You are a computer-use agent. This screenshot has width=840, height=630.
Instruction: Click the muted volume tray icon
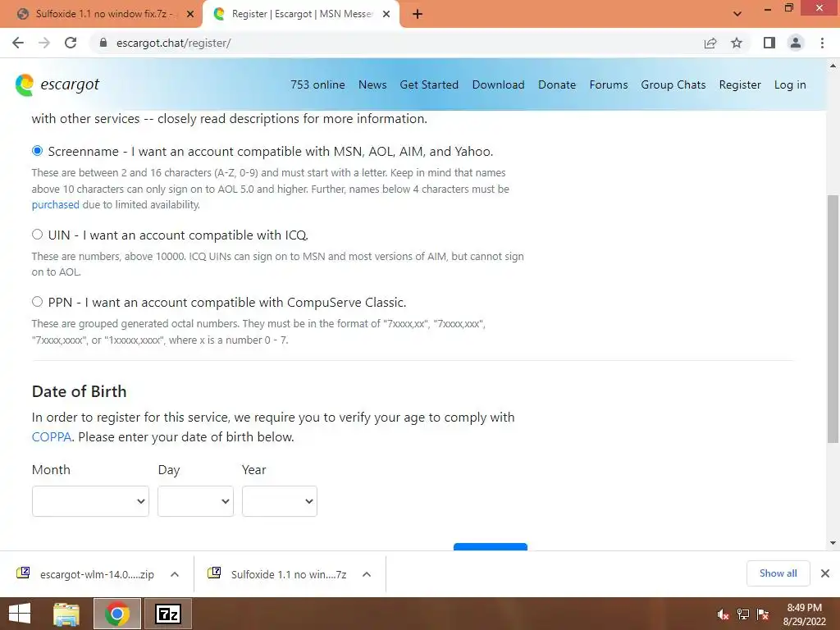724,614
